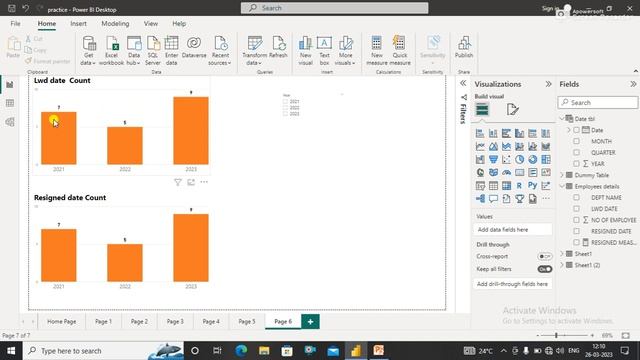This screenshot has width=640, height=360.
Task: Open the Data hub button
Action: [x=134, y=51]
